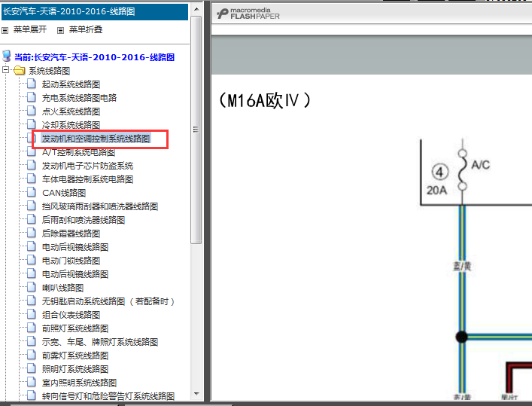Screen dimensions: 532x406
Task: Click the page icon beside 电动门锁线路图
Action: pyautogui.click(x=31, y=260)
